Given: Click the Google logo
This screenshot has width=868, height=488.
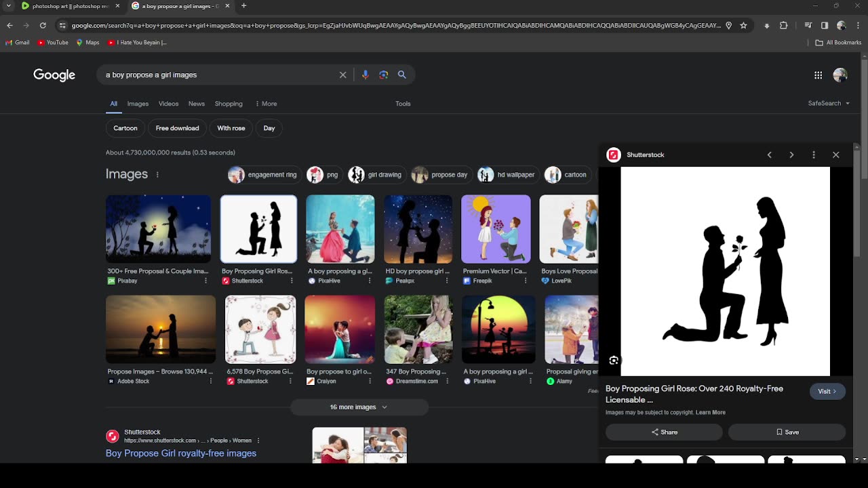Looking at the screenshot, I should point(54,75).
